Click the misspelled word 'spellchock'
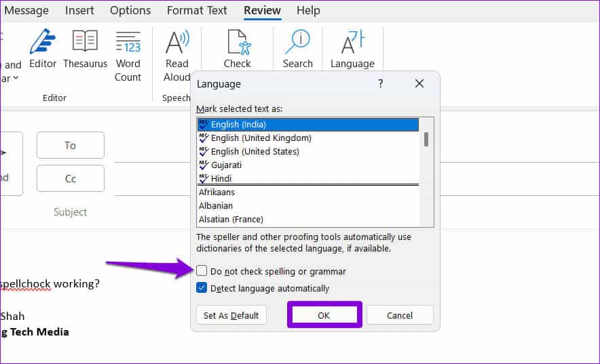 coord(25,284)
